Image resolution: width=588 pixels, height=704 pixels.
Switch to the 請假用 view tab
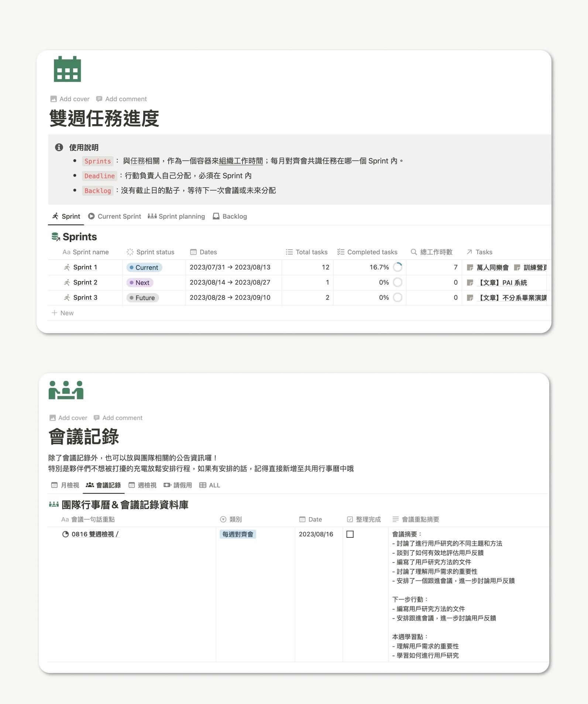pos(178,485)
